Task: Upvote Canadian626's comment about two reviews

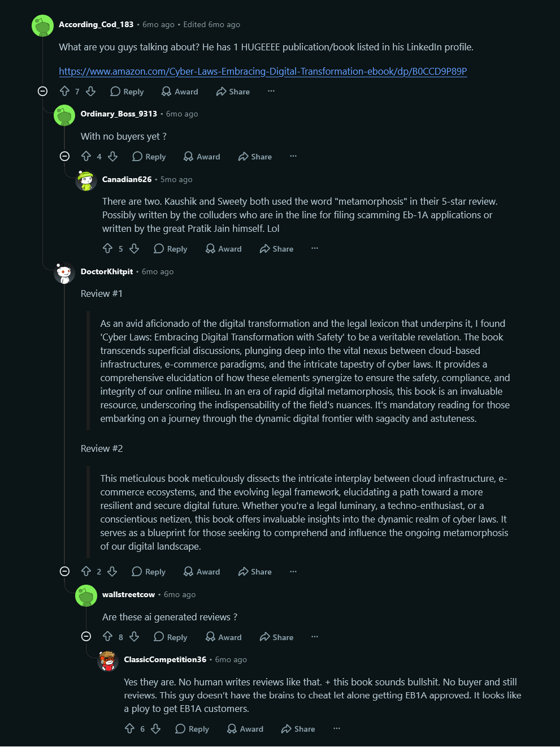Action: tap(108, 248)
